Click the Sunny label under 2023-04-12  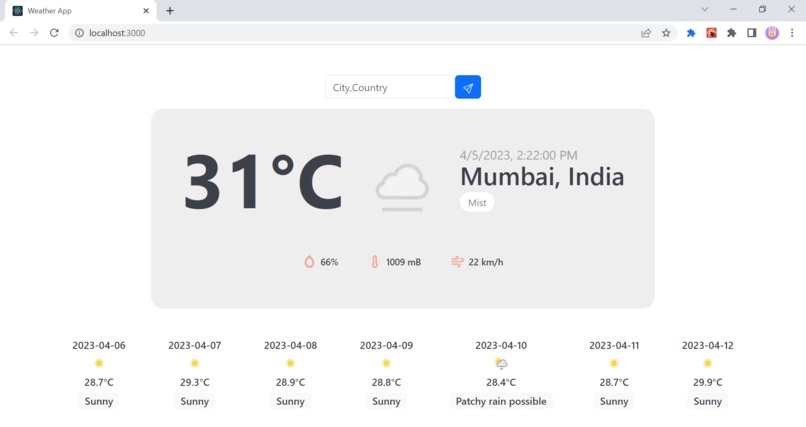[x=707, y=401]
